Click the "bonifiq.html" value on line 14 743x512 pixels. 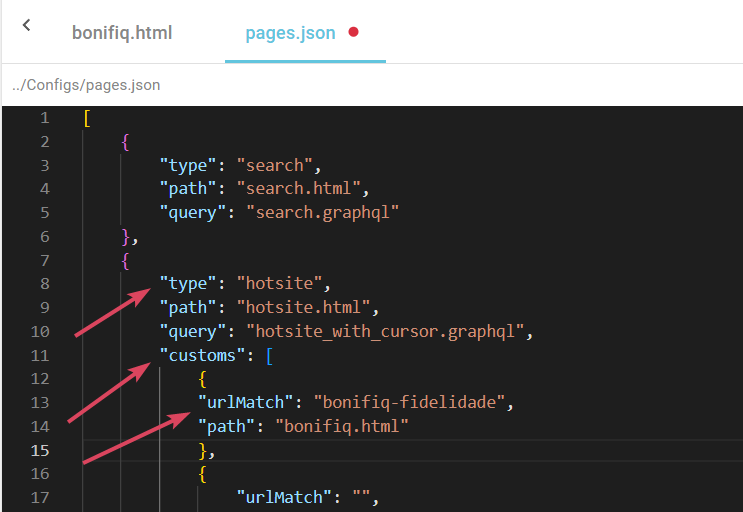pos(341,426)
